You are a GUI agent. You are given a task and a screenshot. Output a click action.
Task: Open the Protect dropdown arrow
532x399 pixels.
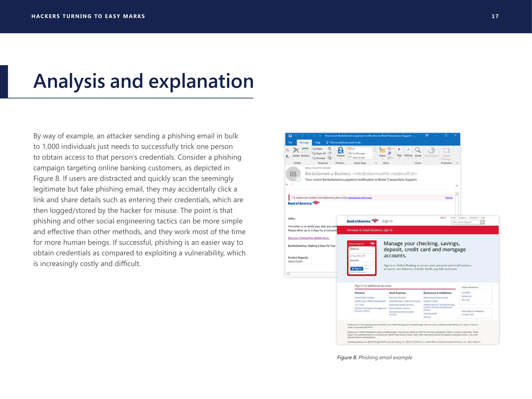341,159
